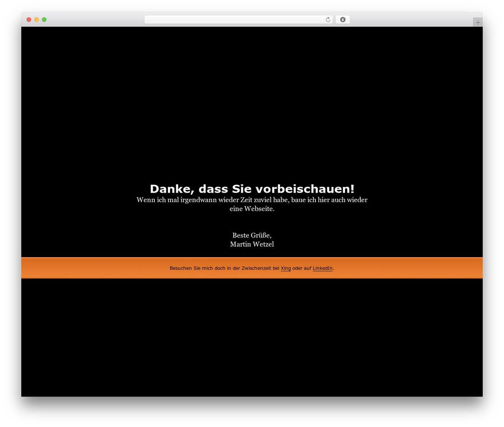Click the line "eine Webseite."
The height and width of the screenshot is (427, 504).
pyautogui.click(x=252, y=209)
